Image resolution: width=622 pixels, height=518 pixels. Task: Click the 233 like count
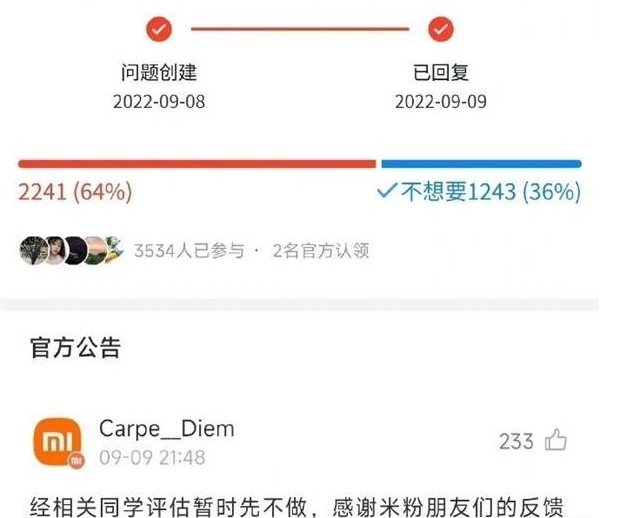(516, 441)
